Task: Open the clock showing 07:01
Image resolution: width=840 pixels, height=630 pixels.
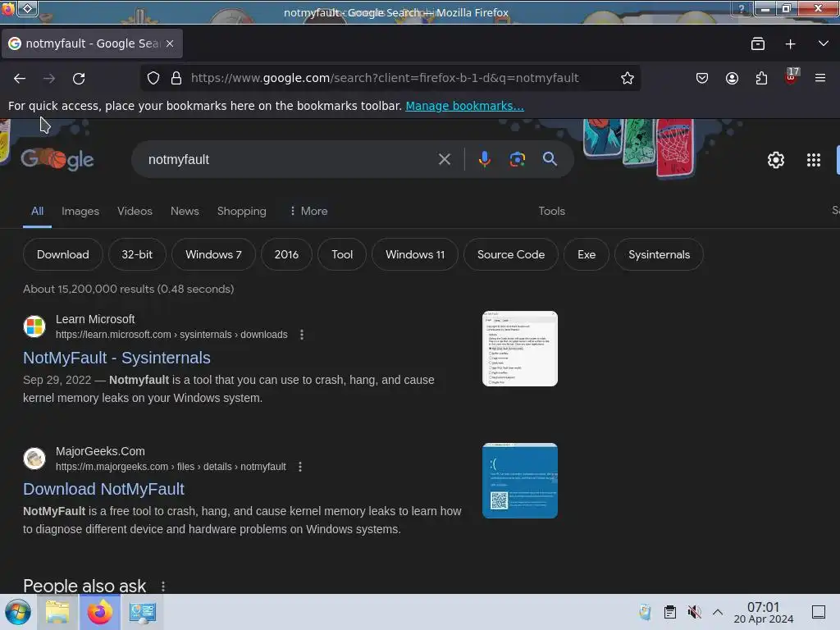Action: (x=764, y=612)
